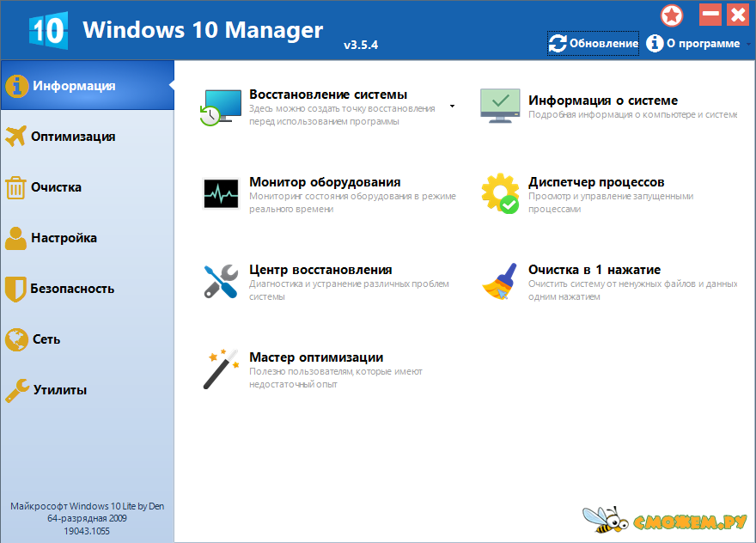The width and height of the screenshot is (756, 543).
Task: Click the wrench icon of Утилиты
Action: click(17, 390)
